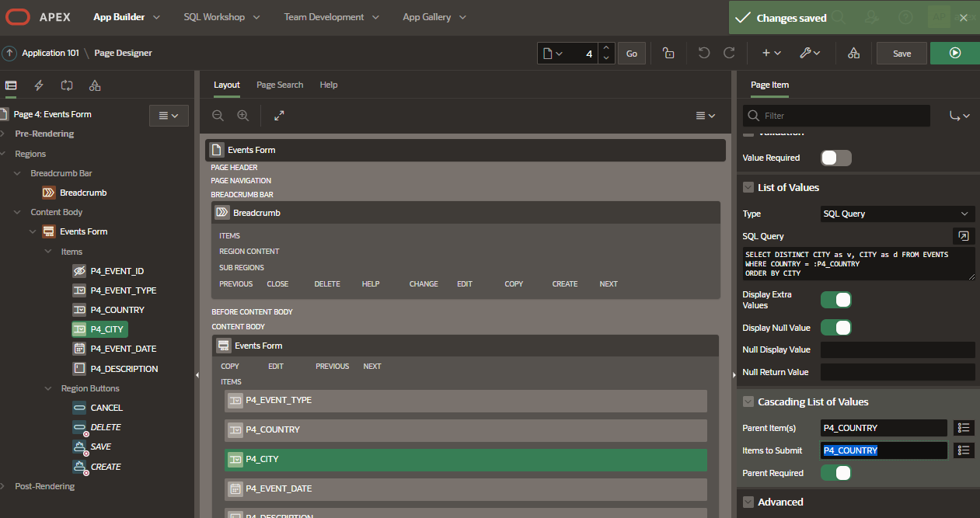Open item picker for Items to Submit
The image size is (980, 518).
tap(964, 450)
